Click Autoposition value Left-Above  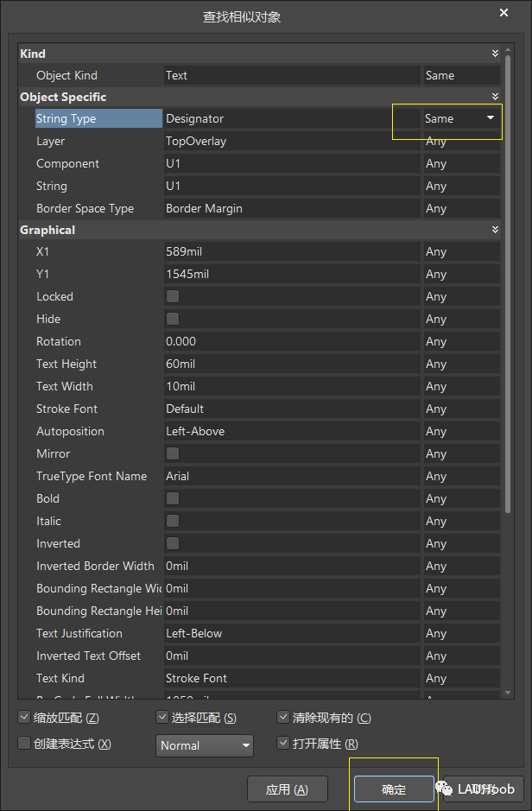pyautogui.click(x=292, y=431)
